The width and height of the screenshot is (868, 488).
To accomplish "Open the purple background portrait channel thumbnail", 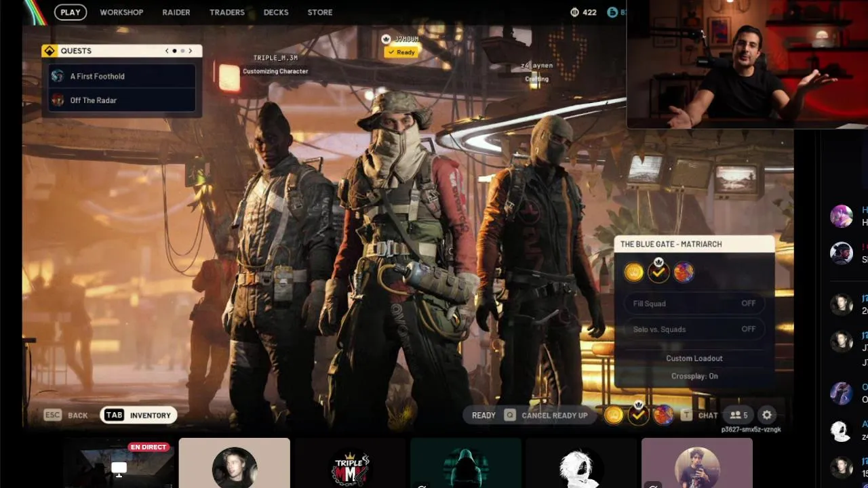I will [x=697, y=463].
